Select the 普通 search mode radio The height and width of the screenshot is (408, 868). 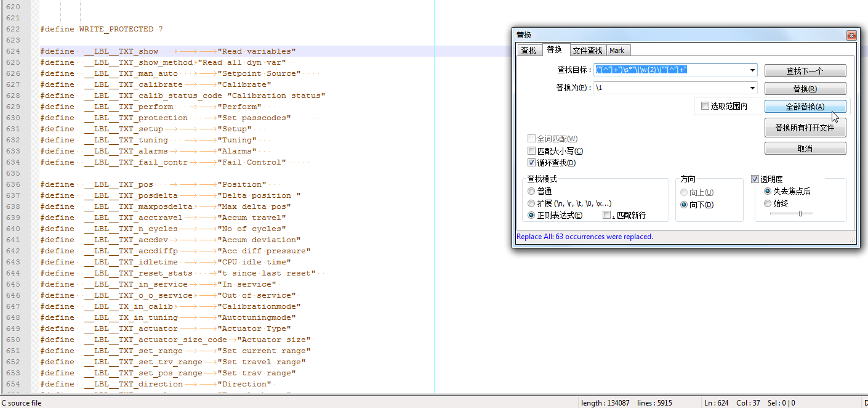point(532,192)
